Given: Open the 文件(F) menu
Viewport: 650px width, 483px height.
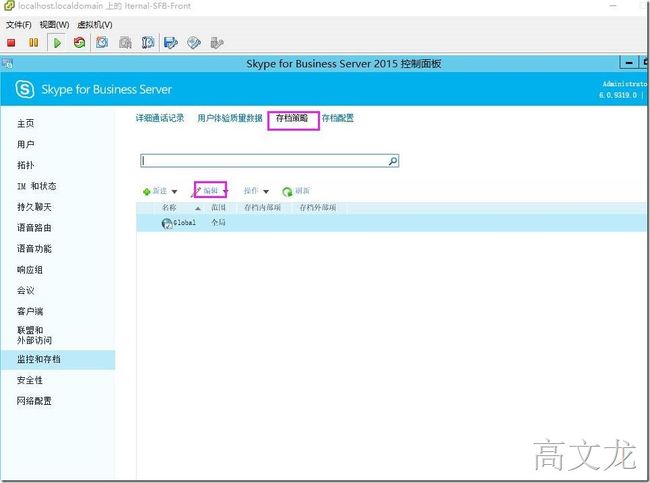Looking at the screenshot, I should coord(19,25).
